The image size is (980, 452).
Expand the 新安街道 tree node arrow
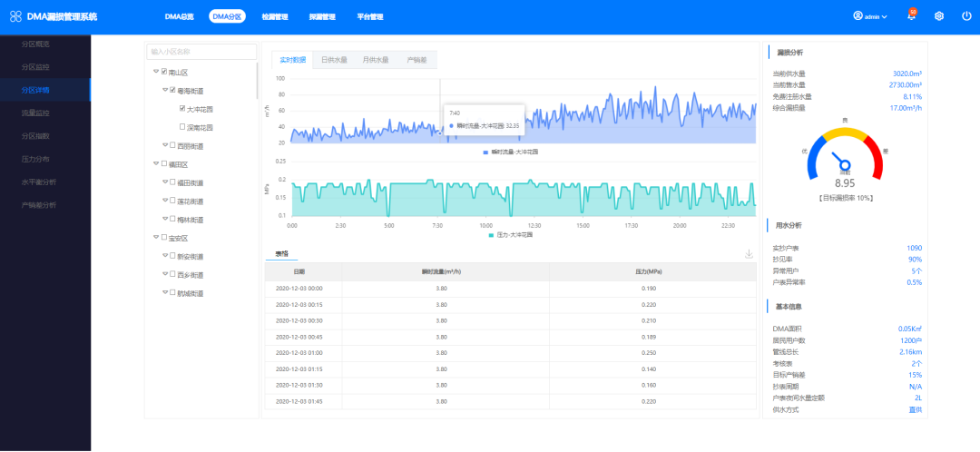pos(165,256)
